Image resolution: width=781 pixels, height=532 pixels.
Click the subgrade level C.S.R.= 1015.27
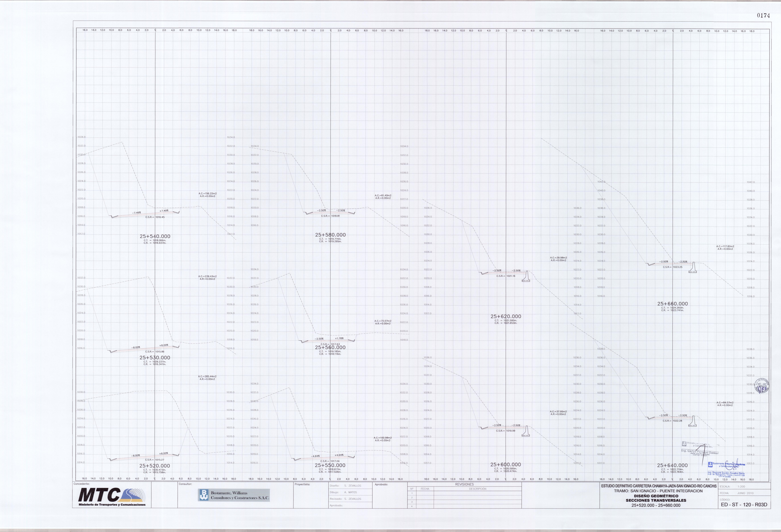155,460
